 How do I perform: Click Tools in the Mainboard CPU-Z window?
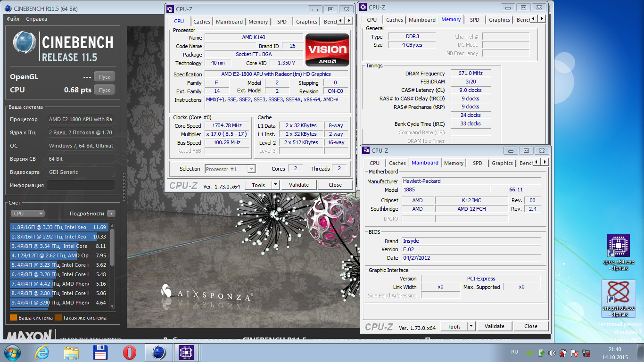pyautogui.click(x=454, y=327)
